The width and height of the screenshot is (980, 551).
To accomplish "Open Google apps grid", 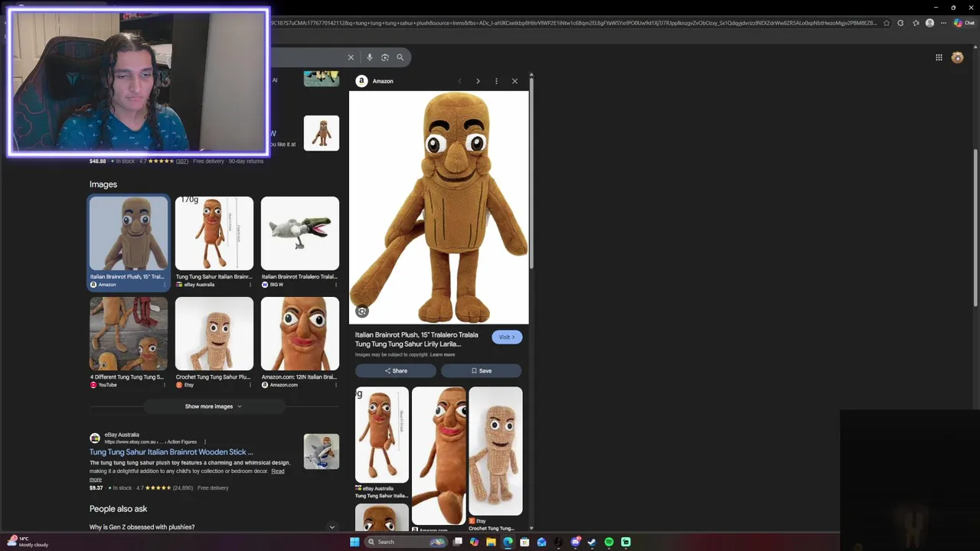I will (939, 57).
